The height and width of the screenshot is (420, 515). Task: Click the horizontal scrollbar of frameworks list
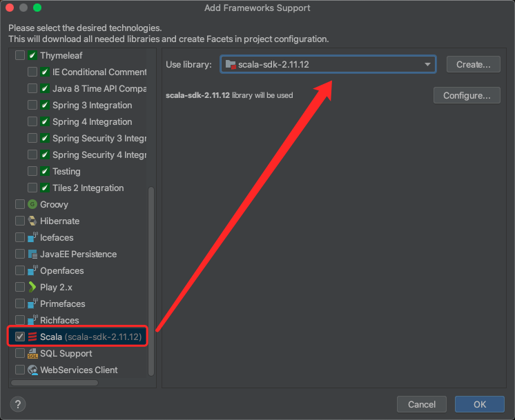[x=55, y=383]
